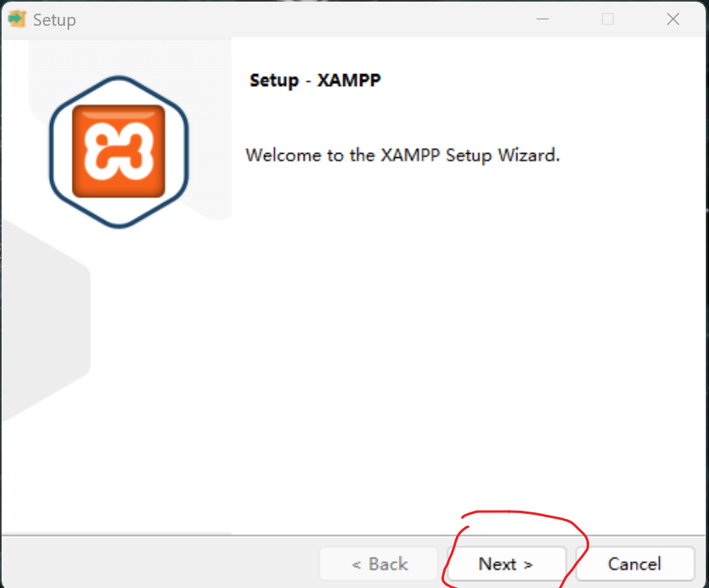Close the Setup window
The height and width of the screenshot is (588, 709).
click(x=673, y=19)
